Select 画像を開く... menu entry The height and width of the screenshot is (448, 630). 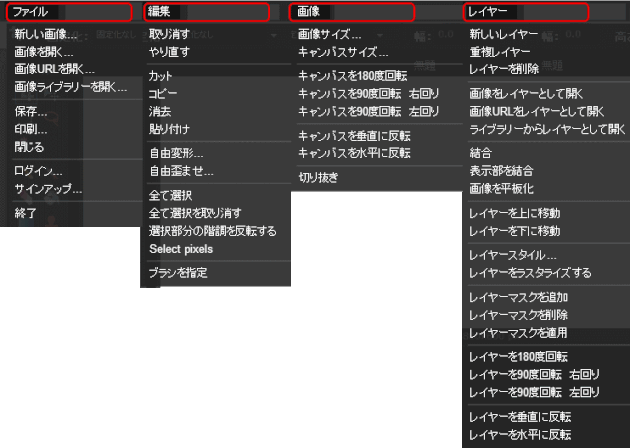point(44,52)
